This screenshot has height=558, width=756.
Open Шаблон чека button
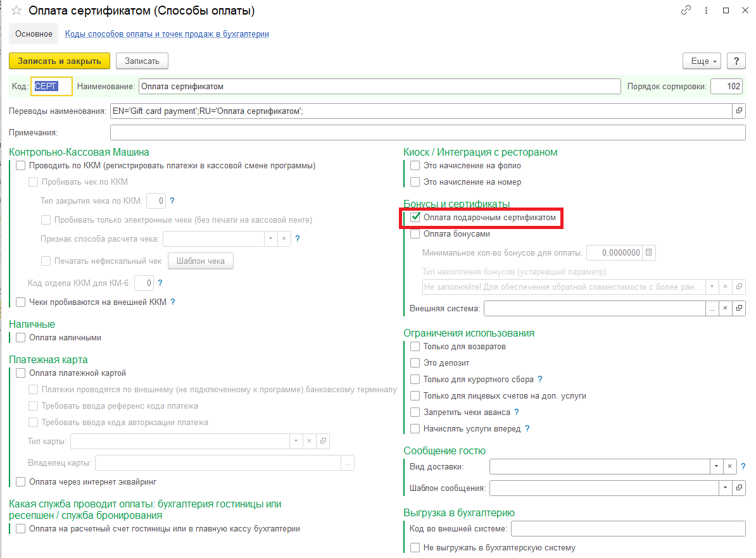click(x=201, y=261)
